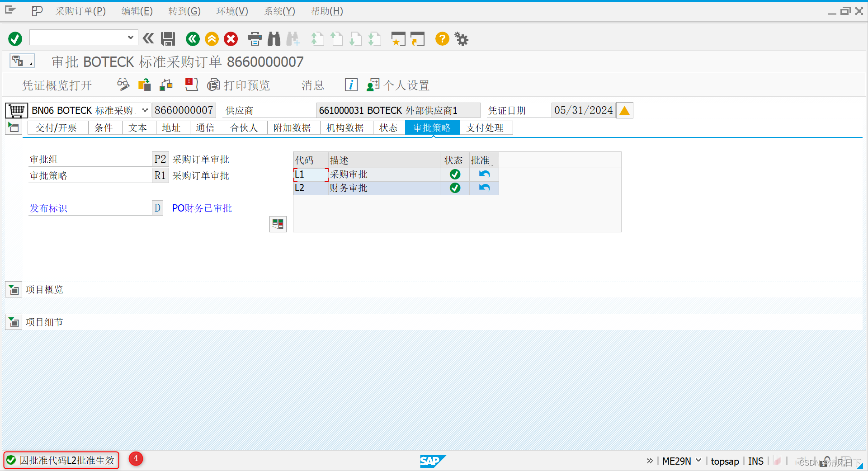Image resolution: width=868 pixels, height=471 pixels.
Task: Click the supplier field 661000031 BOTECK
Action: (398, 110)
